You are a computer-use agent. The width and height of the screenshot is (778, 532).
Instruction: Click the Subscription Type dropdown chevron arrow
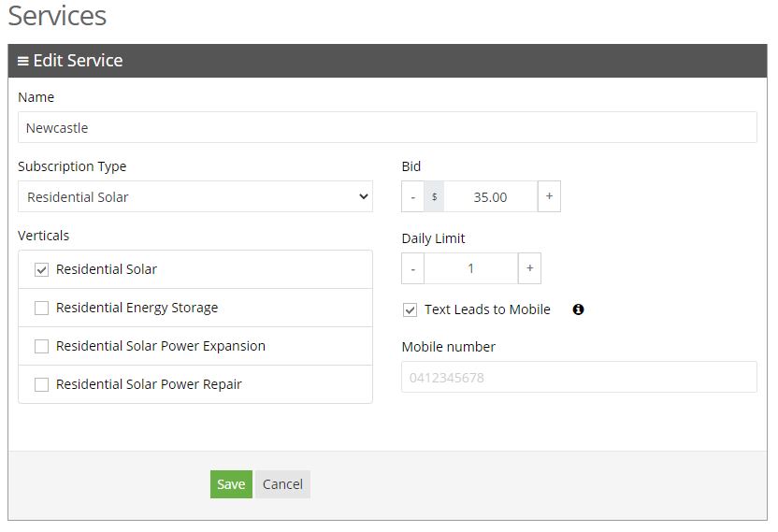[x=364, y=196]
